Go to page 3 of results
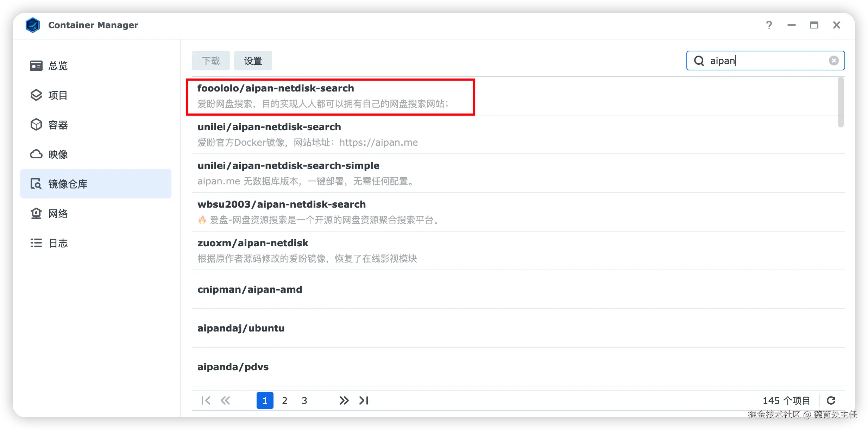Image resolution: width=868 pixels, height=430 pixels. [304, 400]
